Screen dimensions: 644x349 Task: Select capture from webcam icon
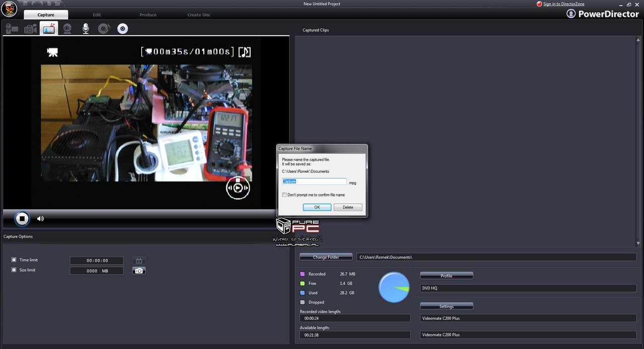click(x=67, y=29)
